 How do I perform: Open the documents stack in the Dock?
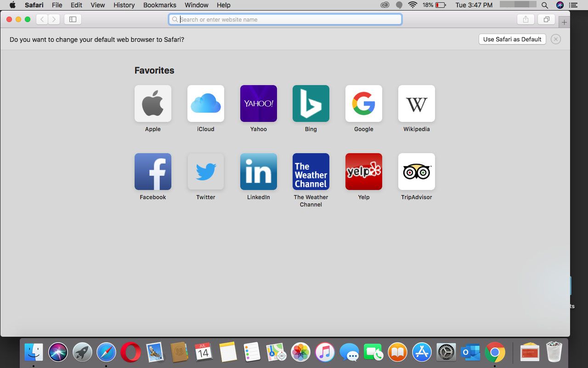[x=530, y=353]
